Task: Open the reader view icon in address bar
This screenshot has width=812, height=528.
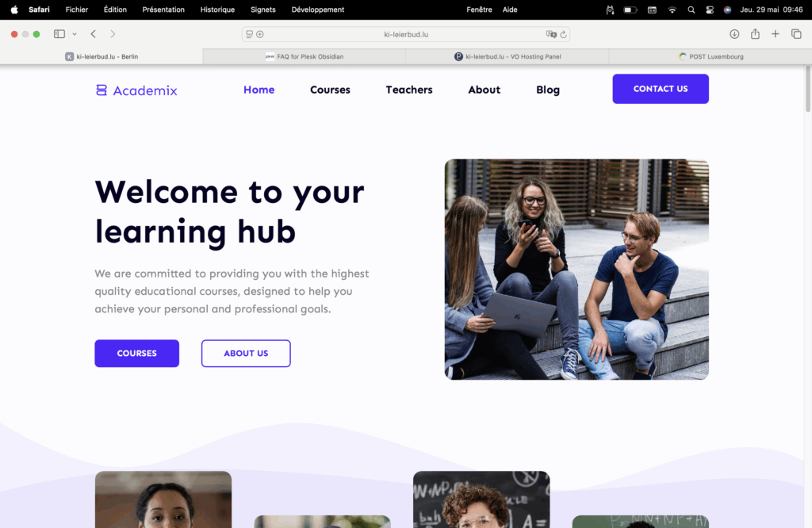Action: [x=250, y=34]
